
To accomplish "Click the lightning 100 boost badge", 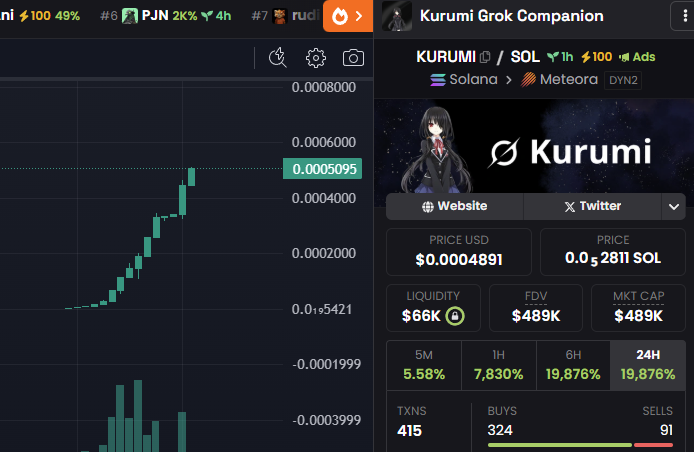I will coord(596,57).
